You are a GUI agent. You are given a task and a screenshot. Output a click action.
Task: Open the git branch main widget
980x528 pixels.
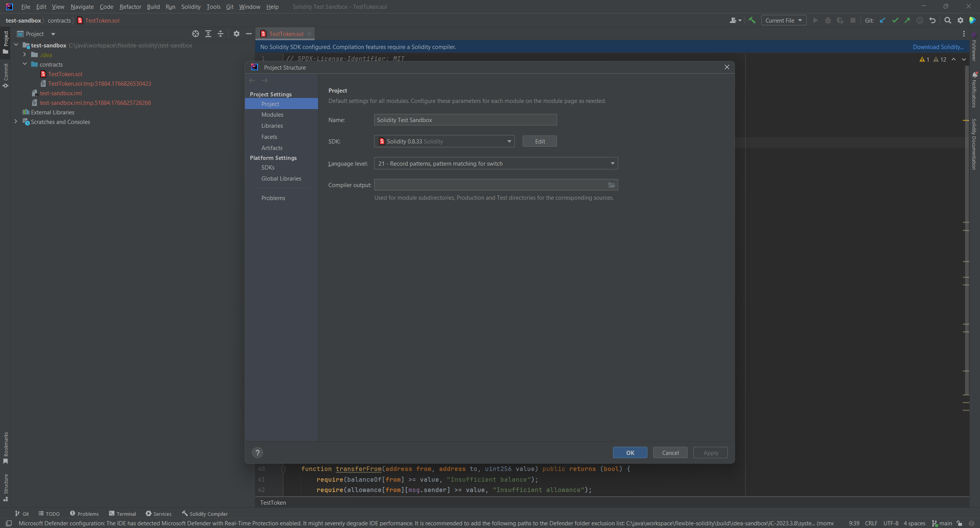click(942, 523)
